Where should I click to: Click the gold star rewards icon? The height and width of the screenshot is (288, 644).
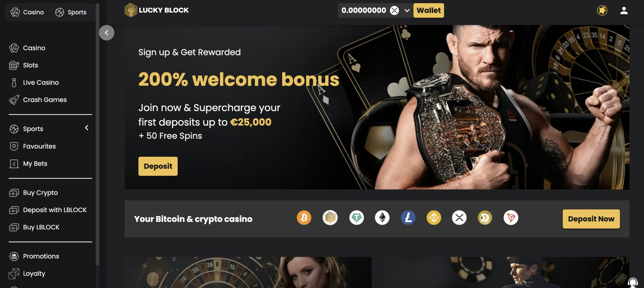[602, 11]
